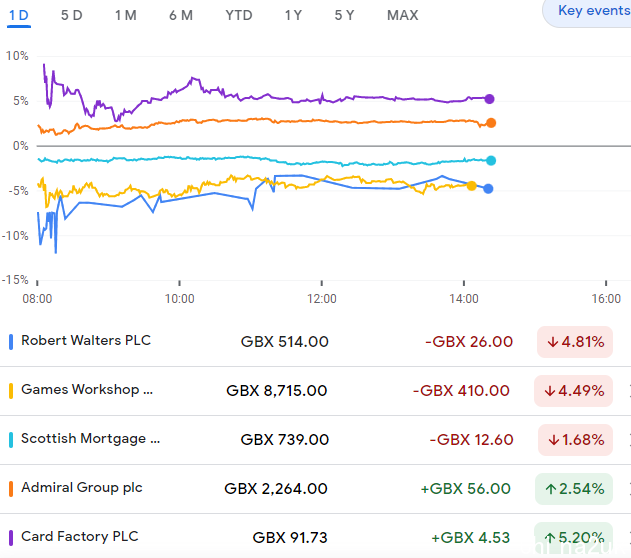Switch to the 1 M range tab

(x=126, y=16)
